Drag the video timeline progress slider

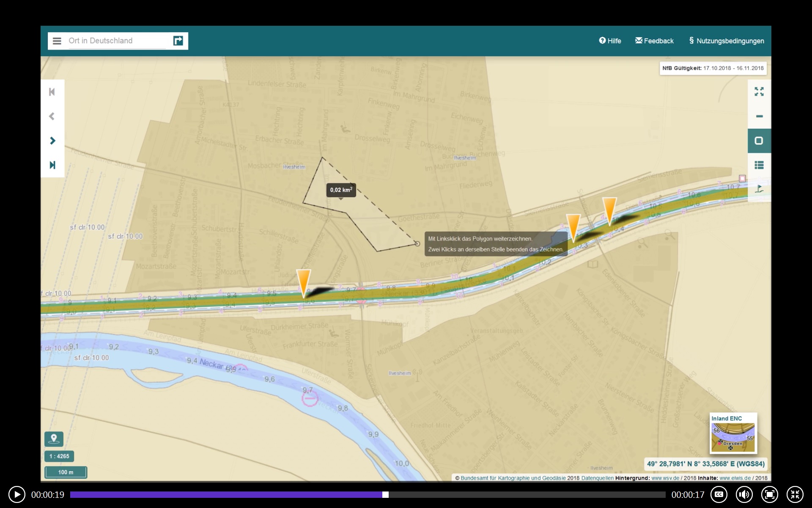(x=386, y=494)
